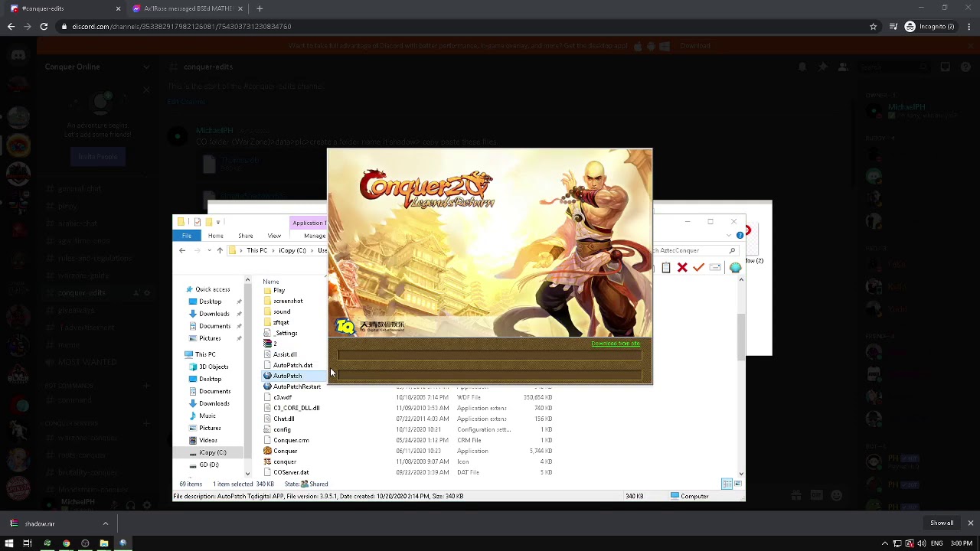980x551 pixels.
Task: Open the Play folder
Action: [274, 290]
